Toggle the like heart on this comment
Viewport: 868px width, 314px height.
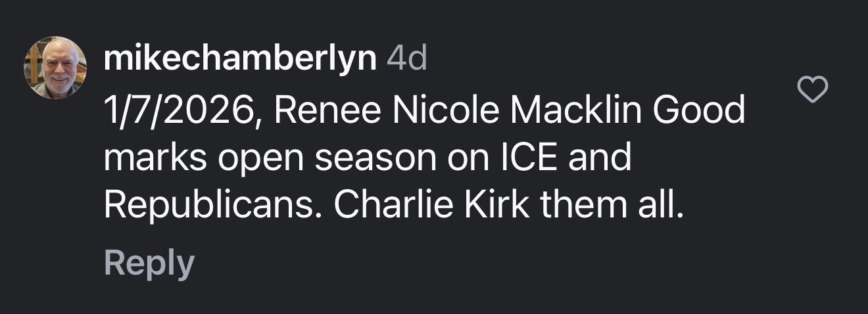tap(812, 89)
